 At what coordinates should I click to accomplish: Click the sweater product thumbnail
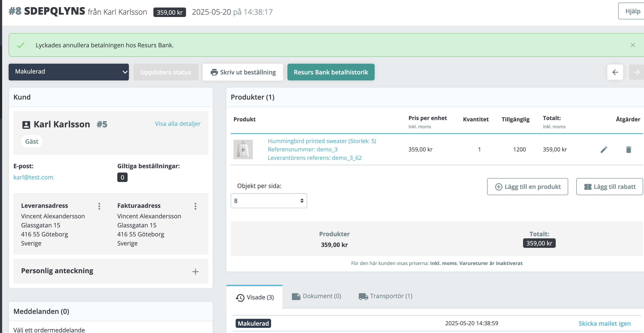[x=243, y=150]
